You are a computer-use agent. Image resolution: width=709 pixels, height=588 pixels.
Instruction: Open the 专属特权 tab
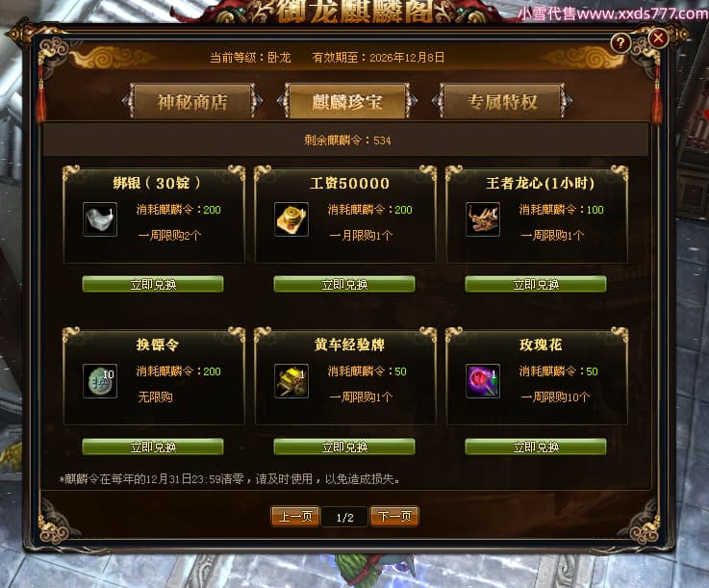[502, 101]
